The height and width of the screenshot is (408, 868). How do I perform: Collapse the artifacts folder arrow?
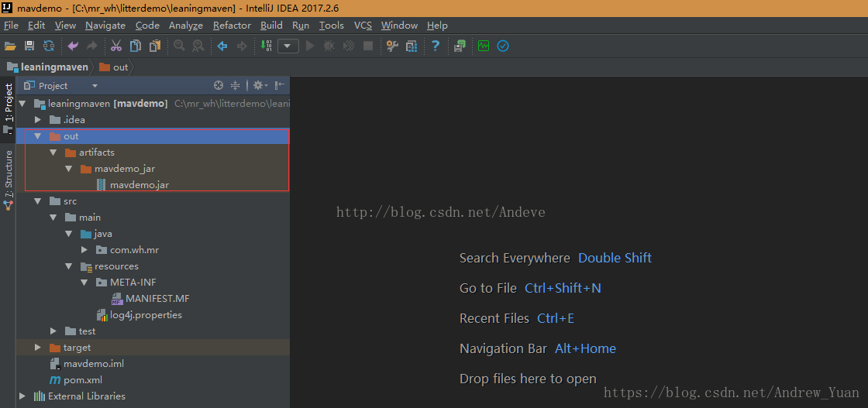pyautogui.click(x=53, y=152)
